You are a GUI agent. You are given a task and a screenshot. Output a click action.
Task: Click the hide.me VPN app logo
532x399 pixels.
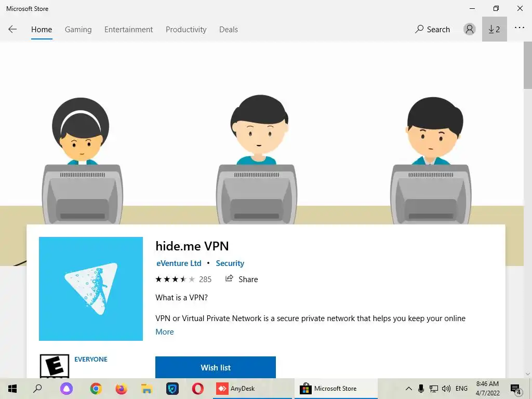point(91,289)
